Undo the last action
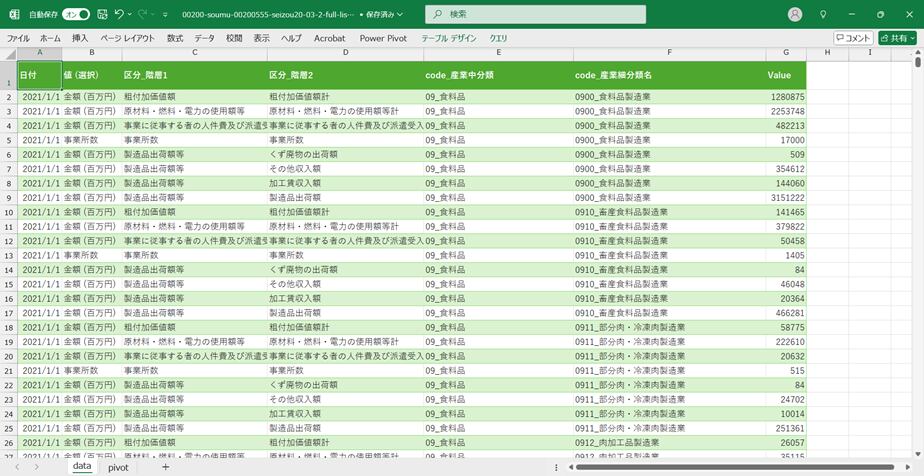This screenshot has width=924, height=476. [118, 15]
